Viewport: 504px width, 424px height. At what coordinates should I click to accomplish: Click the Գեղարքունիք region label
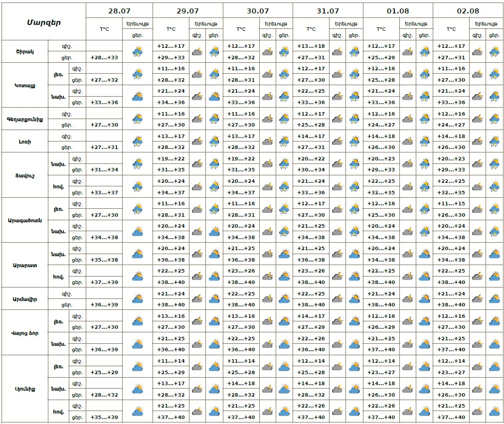pos(25,119)
